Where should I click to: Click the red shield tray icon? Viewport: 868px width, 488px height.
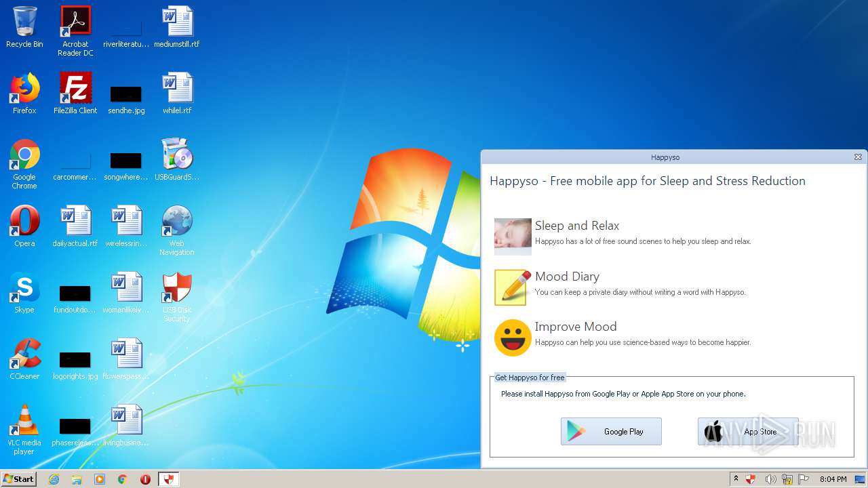tap(751, 479)
